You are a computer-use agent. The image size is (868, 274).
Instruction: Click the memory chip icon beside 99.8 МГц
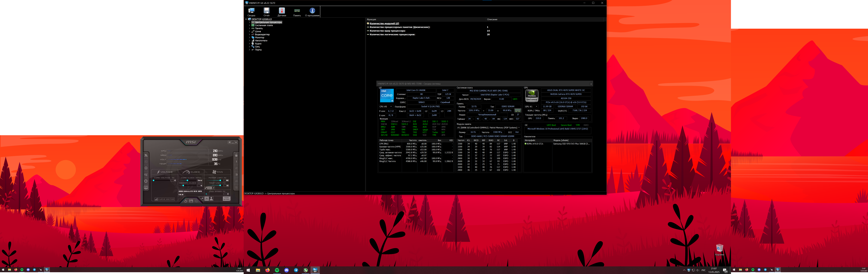tap(518, 110)
